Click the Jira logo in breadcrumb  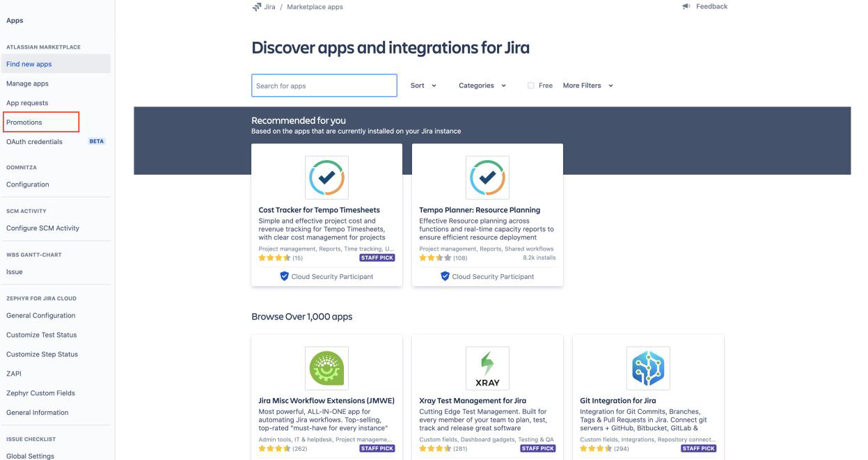[257, 7]
